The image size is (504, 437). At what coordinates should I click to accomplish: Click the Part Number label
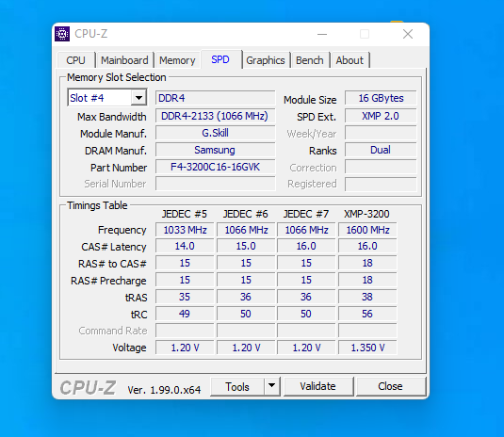tap(119, 168)
